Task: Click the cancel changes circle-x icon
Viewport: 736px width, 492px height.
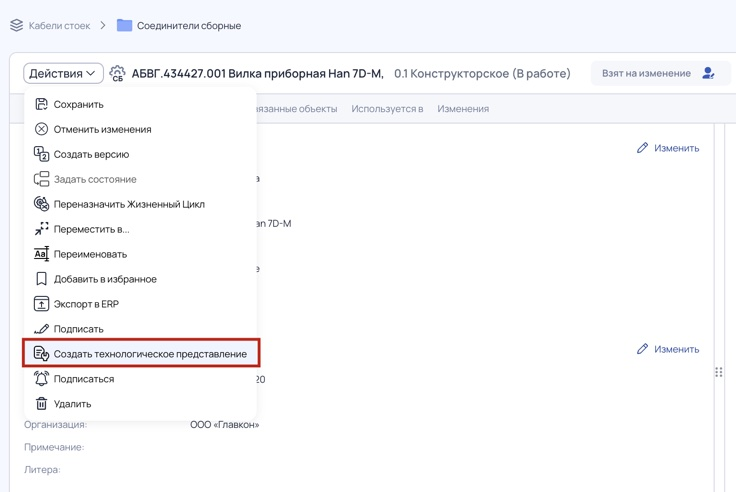Action: 41,129
